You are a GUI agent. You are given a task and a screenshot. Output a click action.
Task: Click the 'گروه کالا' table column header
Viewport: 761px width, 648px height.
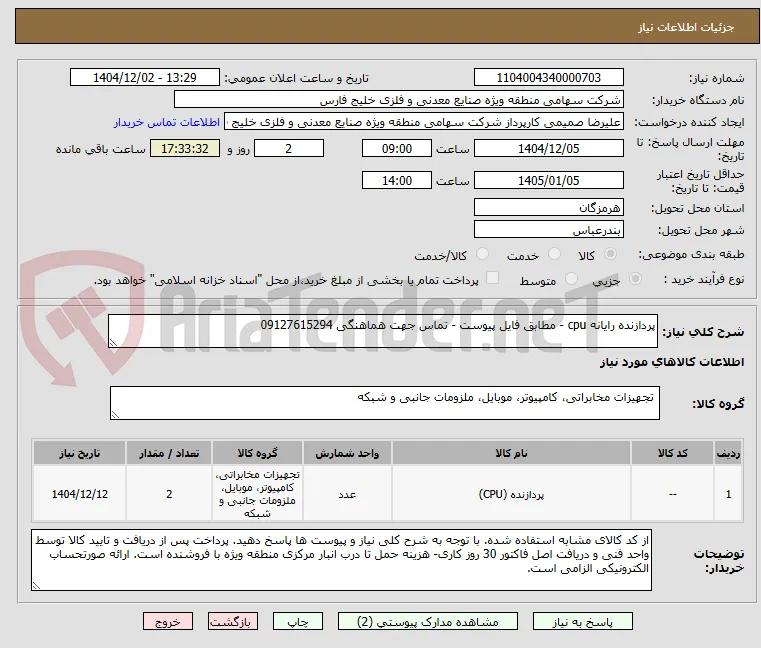tap(257, 453)
